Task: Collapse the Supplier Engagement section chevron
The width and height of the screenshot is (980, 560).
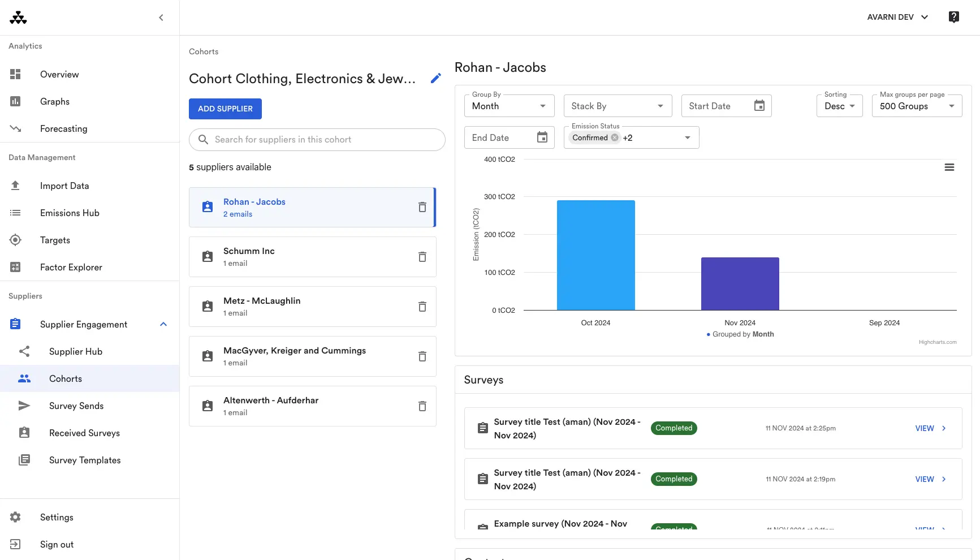Action: pyautogui.click(x=163, y=324)
